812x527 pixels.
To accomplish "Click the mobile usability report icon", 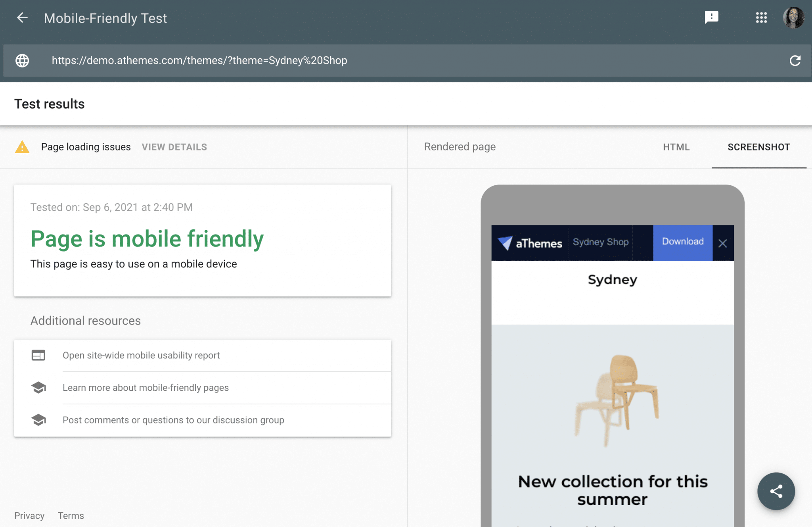I will point(38,356).
